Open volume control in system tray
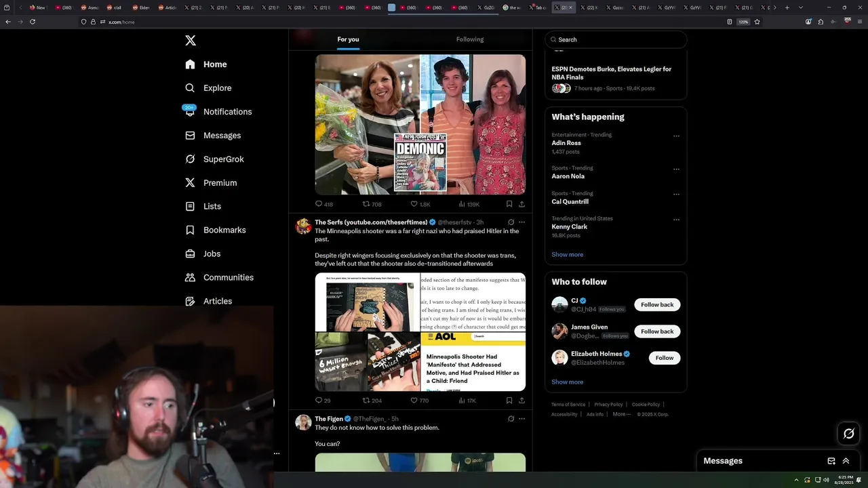868x488 pixels. (x=826, y=480)
